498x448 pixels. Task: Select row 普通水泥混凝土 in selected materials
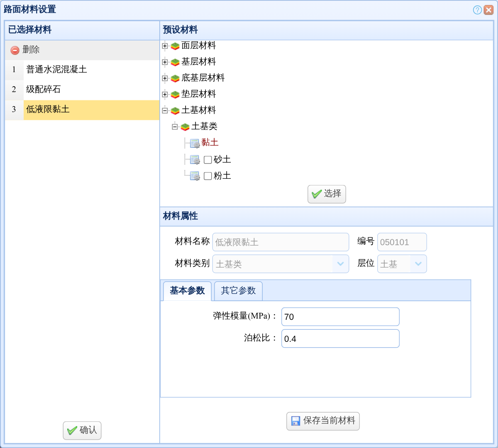[x=82, y=70]
